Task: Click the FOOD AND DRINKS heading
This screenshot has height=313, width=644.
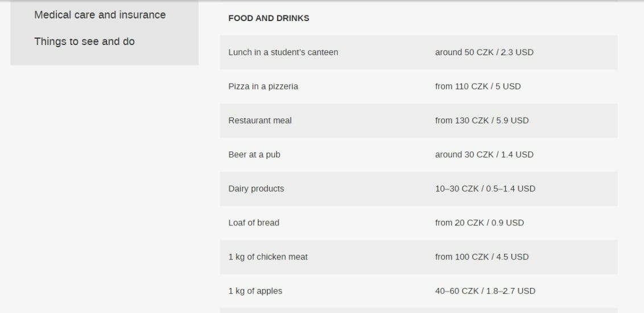Action: pyautogui.click(x=269, y=18)
